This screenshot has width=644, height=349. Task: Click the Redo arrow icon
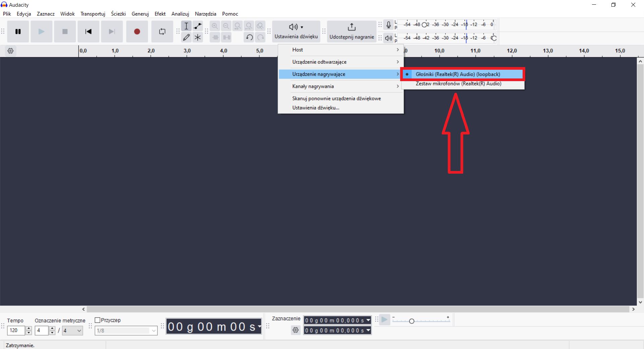click(260, 37)
